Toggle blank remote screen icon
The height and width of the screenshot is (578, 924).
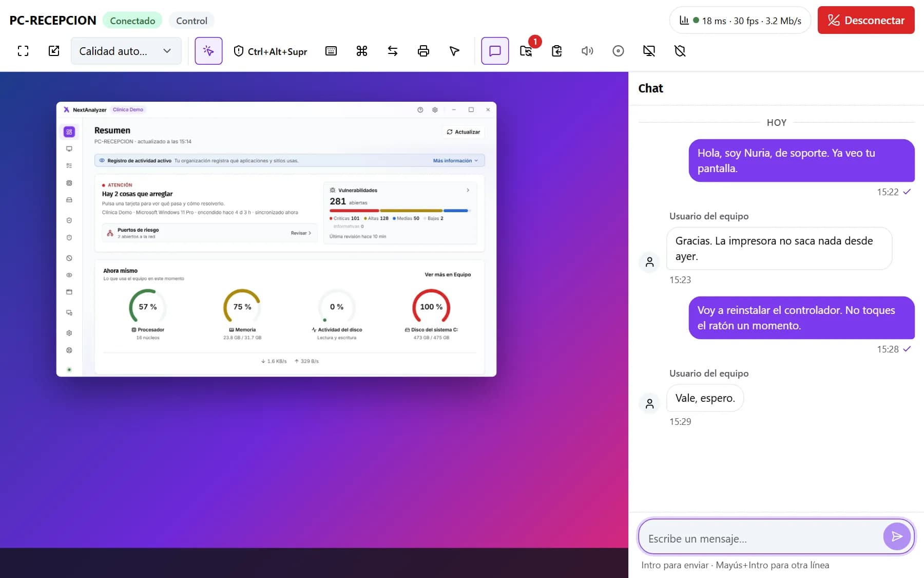coord(649,51)
